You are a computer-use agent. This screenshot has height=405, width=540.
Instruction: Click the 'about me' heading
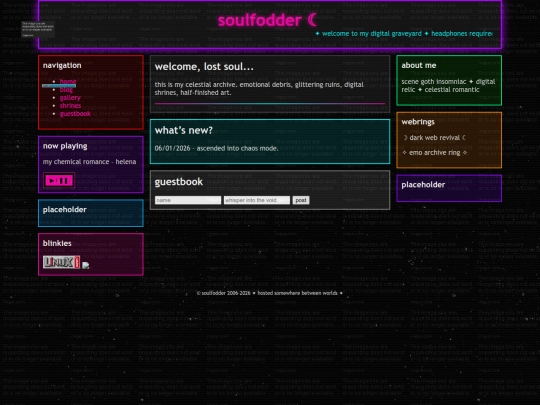pyautogui.click(x=418, y=65)
